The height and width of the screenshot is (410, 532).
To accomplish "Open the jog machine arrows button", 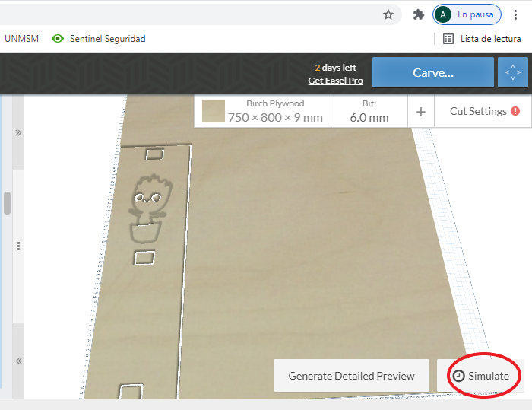I will pyautogui.click(x=513, y=72).
